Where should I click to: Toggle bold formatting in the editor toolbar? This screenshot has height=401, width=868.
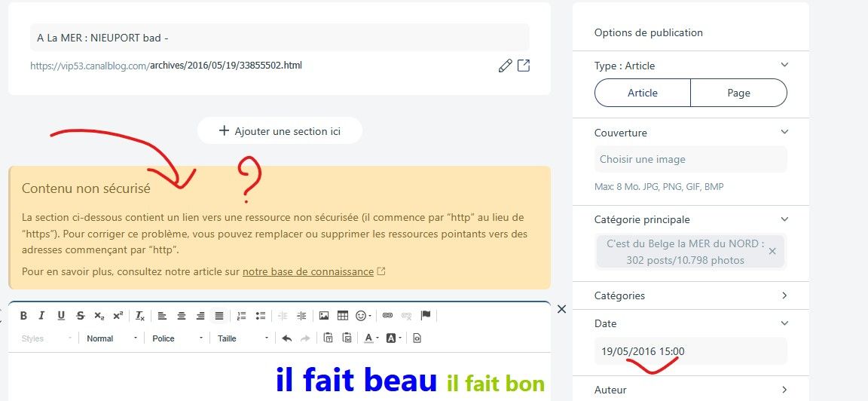click(23, 316)
